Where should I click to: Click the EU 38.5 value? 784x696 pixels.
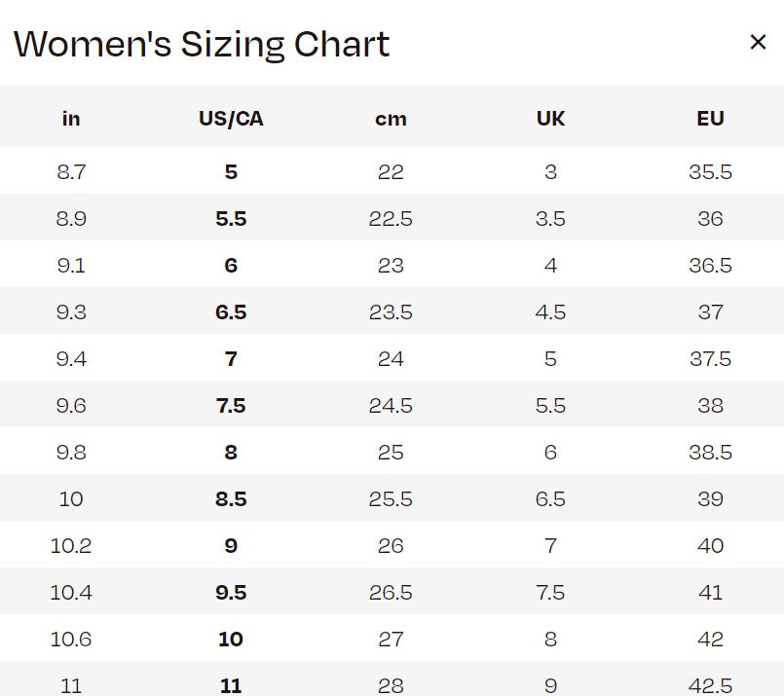pyautogui.click(x=710, y=453)
